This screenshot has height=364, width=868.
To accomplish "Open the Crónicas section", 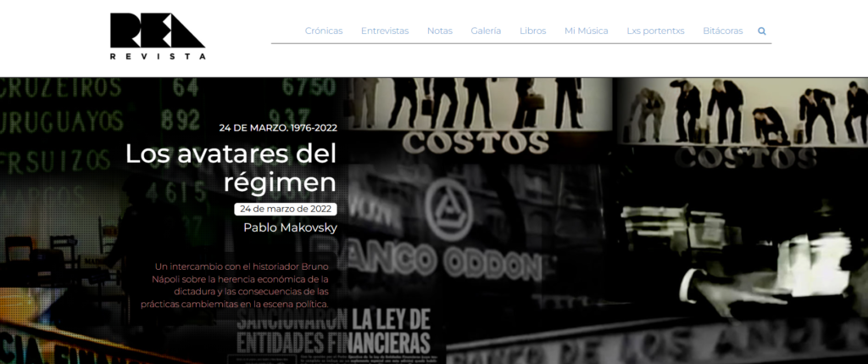I will [324, 31].
